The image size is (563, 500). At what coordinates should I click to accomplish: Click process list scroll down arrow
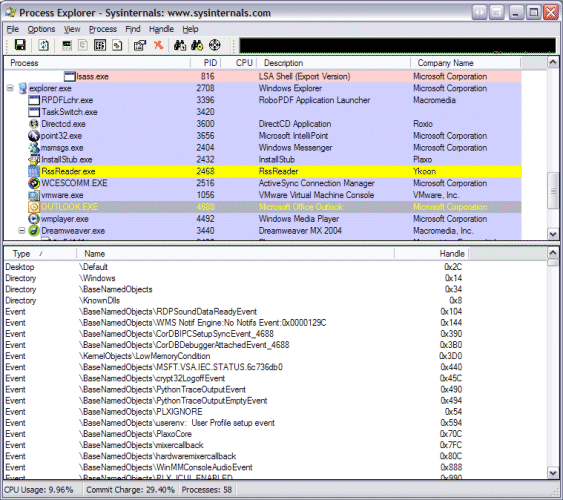coord(553,234)
